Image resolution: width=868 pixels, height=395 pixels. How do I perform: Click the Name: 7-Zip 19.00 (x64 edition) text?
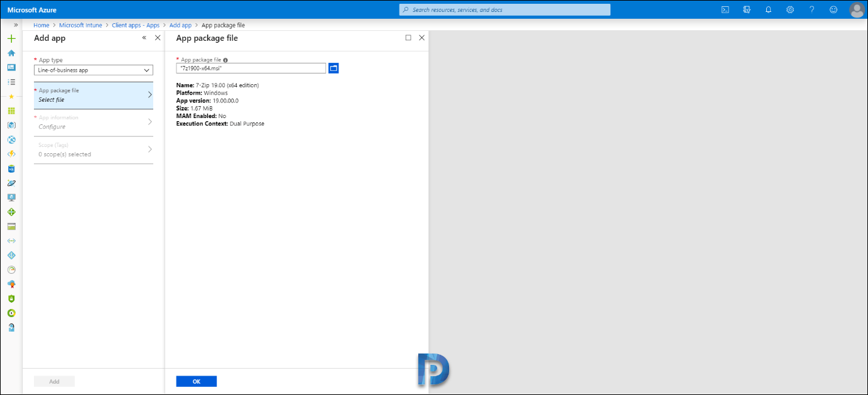(x=217, y=85)
